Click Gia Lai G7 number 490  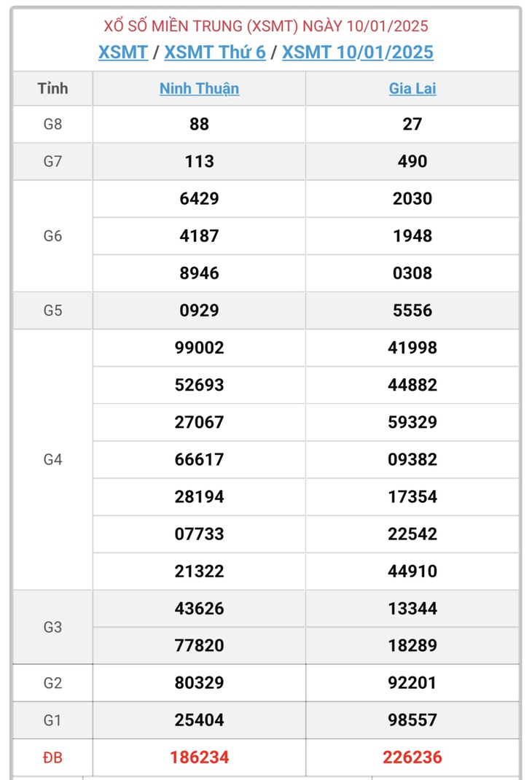(412, 161)
